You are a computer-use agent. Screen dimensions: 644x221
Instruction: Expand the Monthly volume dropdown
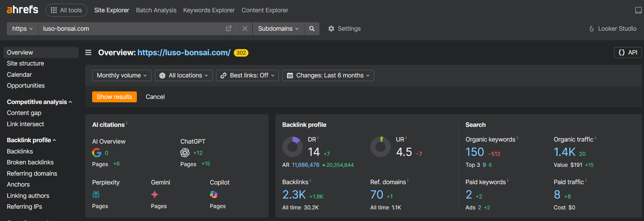(121, 75)
